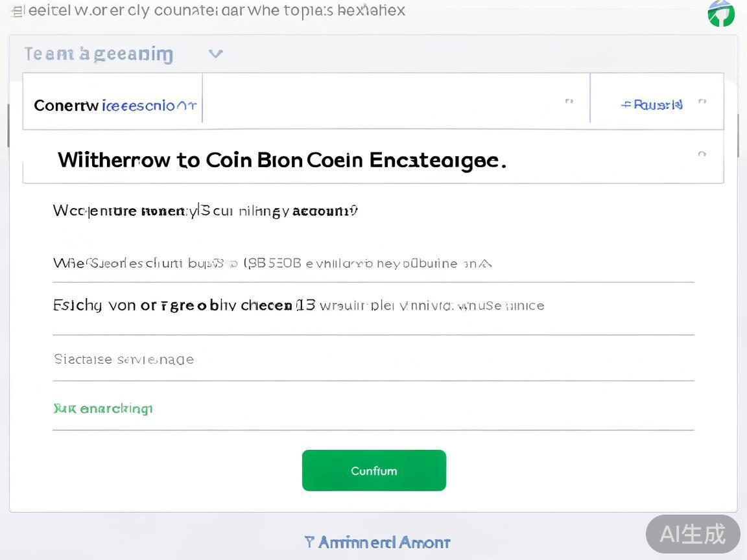747x560 pixels.
Task: Focus the Siactaise savie nage field
Action: click(373, 359)
